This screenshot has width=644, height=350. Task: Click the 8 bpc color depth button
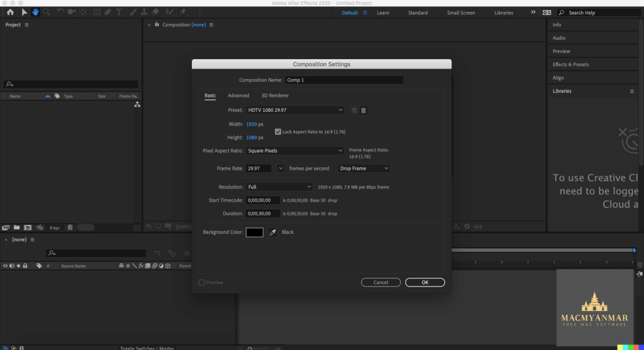(x=55, y=227)
